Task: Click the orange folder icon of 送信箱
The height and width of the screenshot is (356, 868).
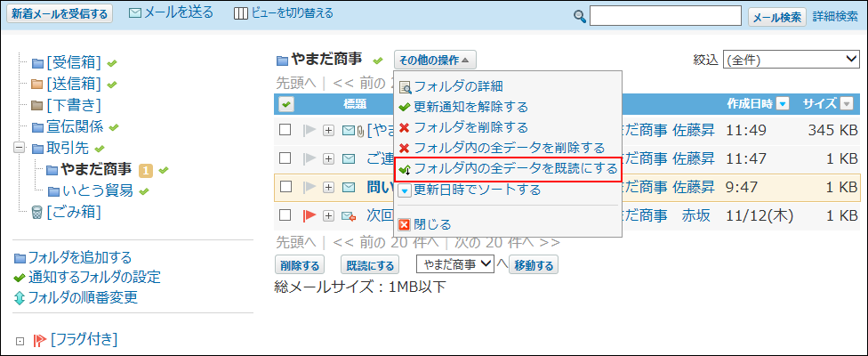Action: click(x=37, y=85)
